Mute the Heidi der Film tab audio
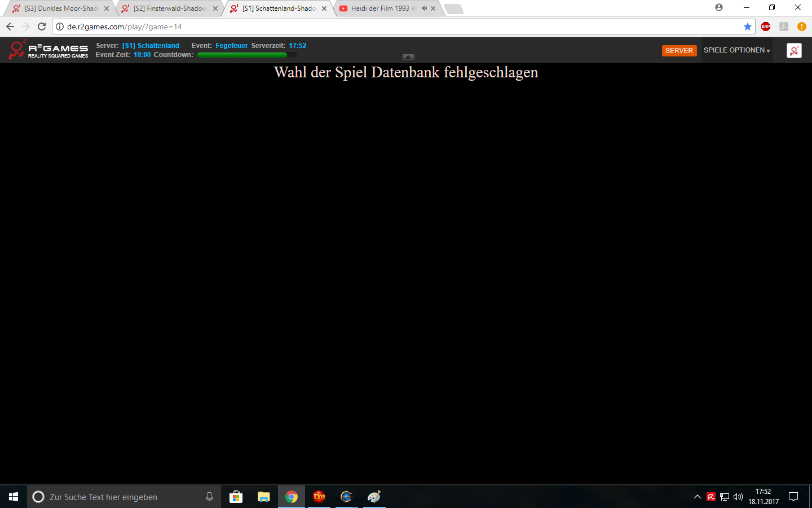 (423, 8)
